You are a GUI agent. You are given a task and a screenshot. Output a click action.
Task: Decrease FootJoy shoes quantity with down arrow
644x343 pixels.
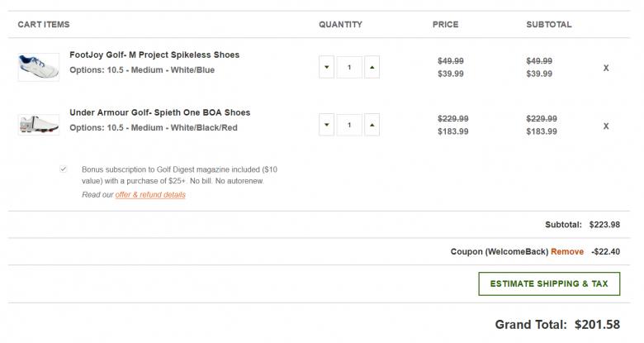pyautogui.click(x=327, y=67)
